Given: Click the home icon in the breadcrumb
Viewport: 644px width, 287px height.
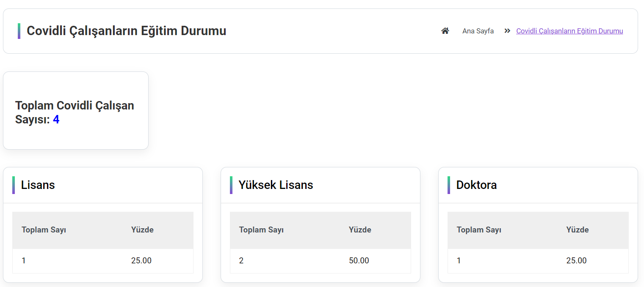Looking at the screenshot, I should tap(445, 30).
